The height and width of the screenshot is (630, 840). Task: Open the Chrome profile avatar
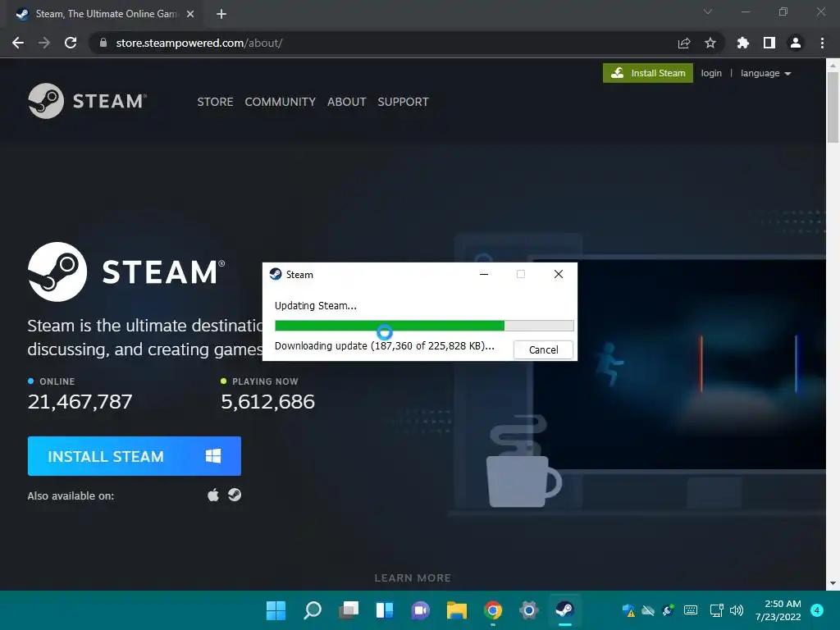pos(796,43)
